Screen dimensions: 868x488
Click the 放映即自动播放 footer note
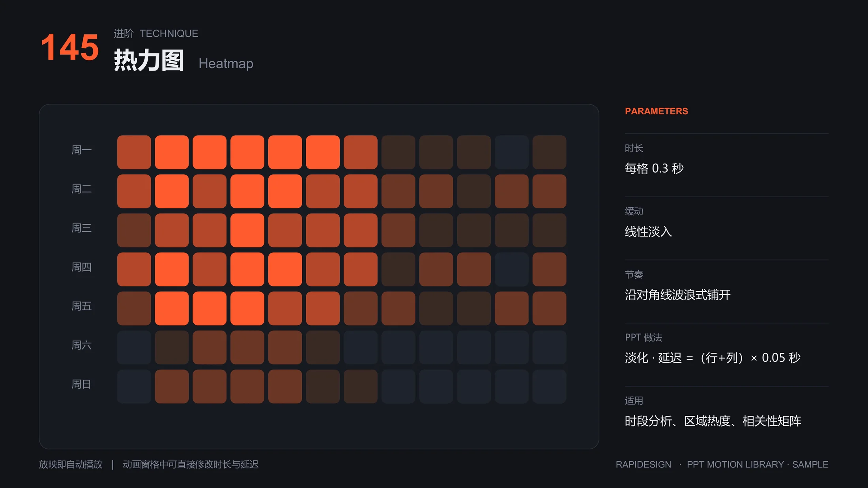click(x=71, y=464)
